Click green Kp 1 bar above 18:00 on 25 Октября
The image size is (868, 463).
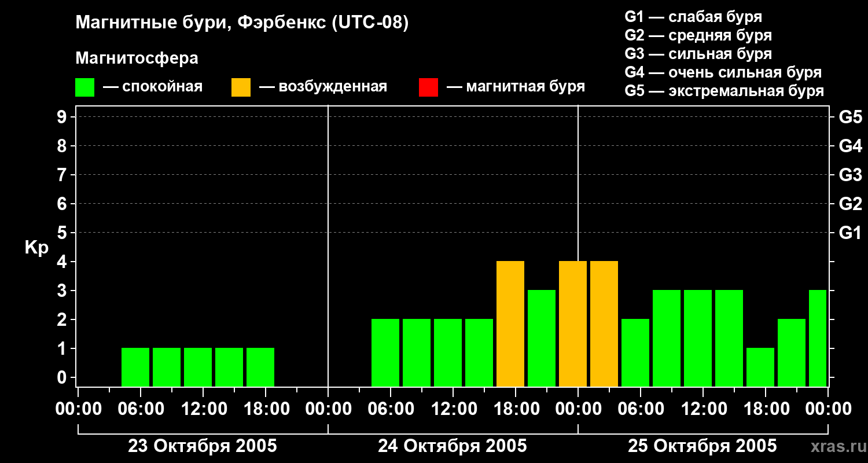coord(760,367)
